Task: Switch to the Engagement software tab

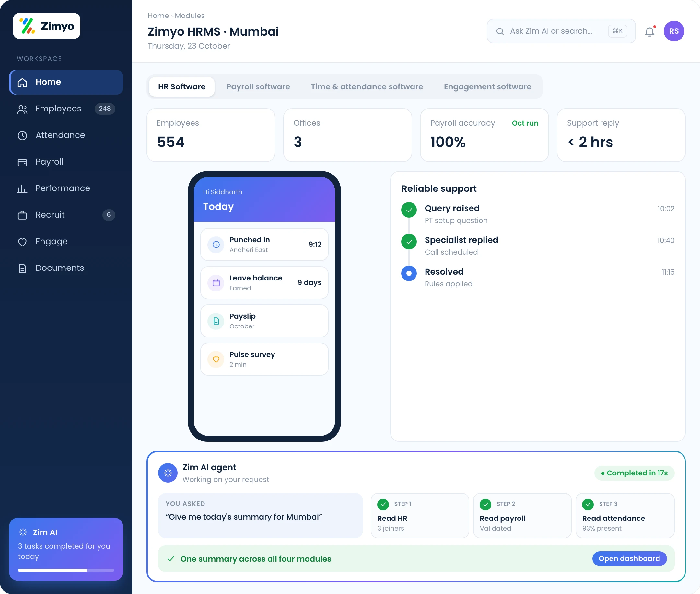Action: pyautogui.click(x=487, y=87)
